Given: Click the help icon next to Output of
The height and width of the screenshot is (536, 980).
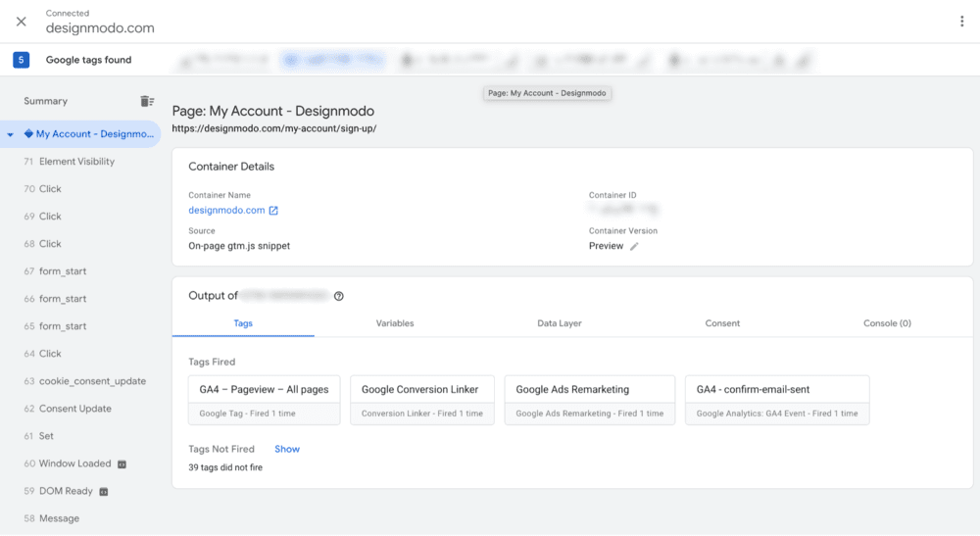Looking at the screenshot, I should pyautogui.click(x=339, y=296).
